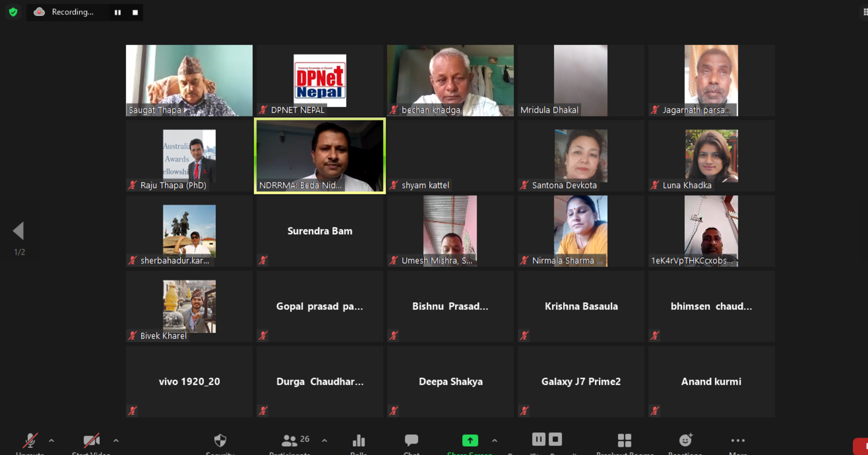
Task: Click the green Share Screen button
Action: click(470, 441)
